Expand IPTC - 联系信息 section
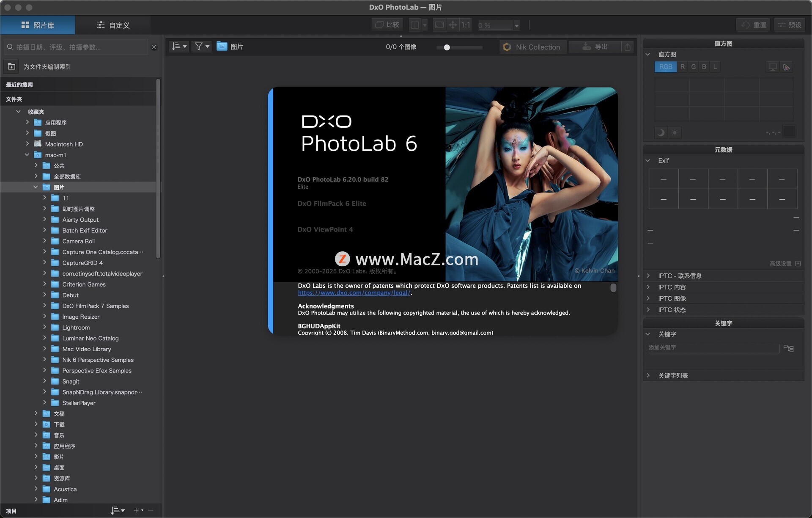The height and width of the screenshot is (518, 812). [x=648, y=276]
